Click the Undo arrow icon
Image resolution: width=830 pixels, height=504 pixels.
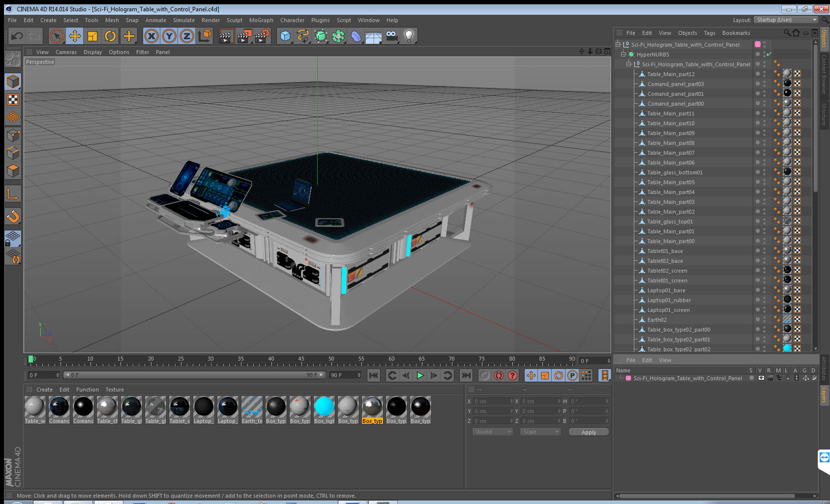click(17, 36)
